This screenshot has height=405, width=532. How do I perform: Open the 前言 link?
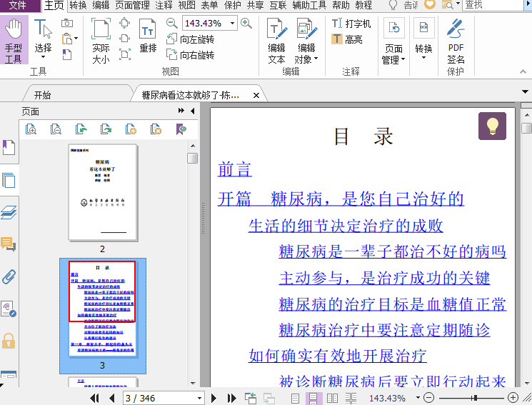[x=234, y=169]
